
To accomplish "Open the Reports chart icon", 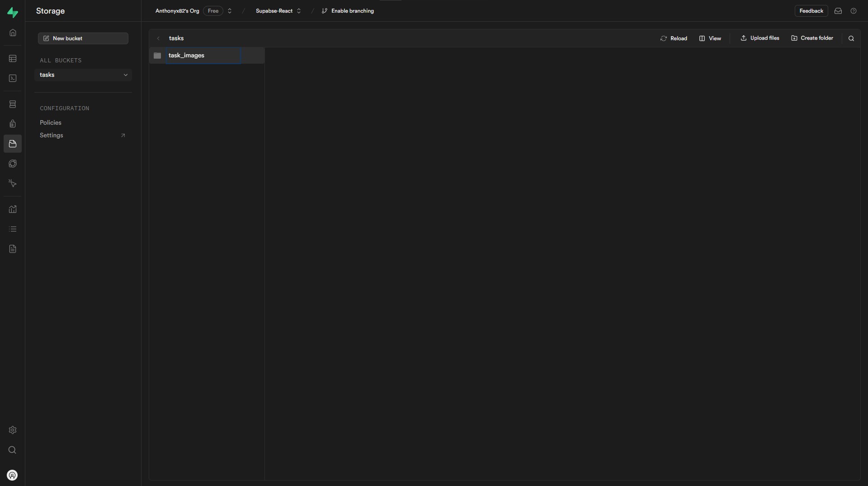I will 13,210.
